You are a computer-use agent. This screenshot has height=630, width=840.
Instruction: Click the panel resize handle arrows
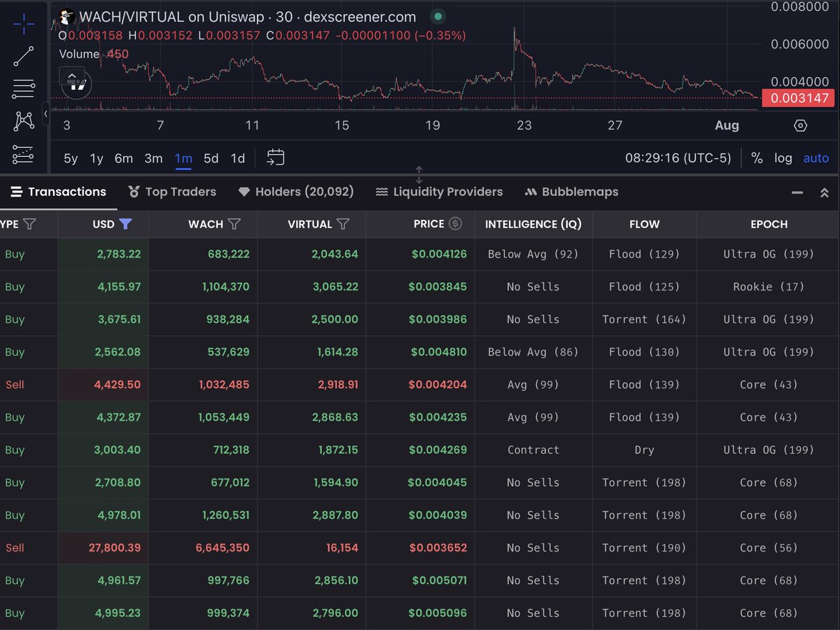coord(419,174)
